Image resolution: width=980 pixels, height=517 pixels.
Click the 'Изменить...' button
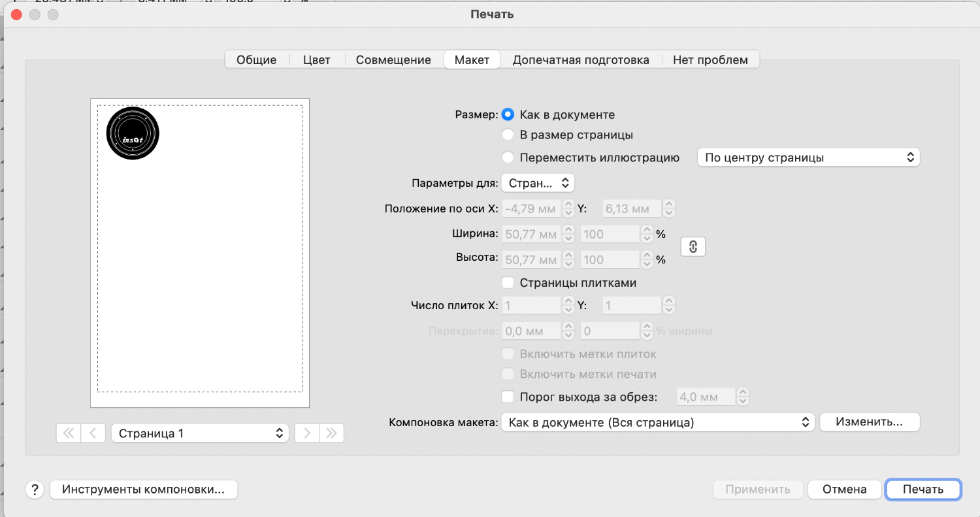[869, 422]
